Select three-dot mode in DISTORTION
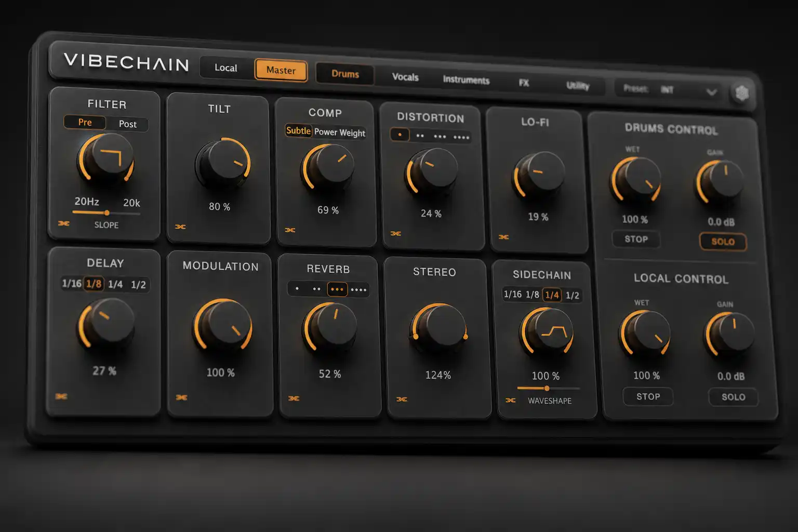The width and height of the screenshot is (798, 532). pyautogui.click(x=440, y=137)
